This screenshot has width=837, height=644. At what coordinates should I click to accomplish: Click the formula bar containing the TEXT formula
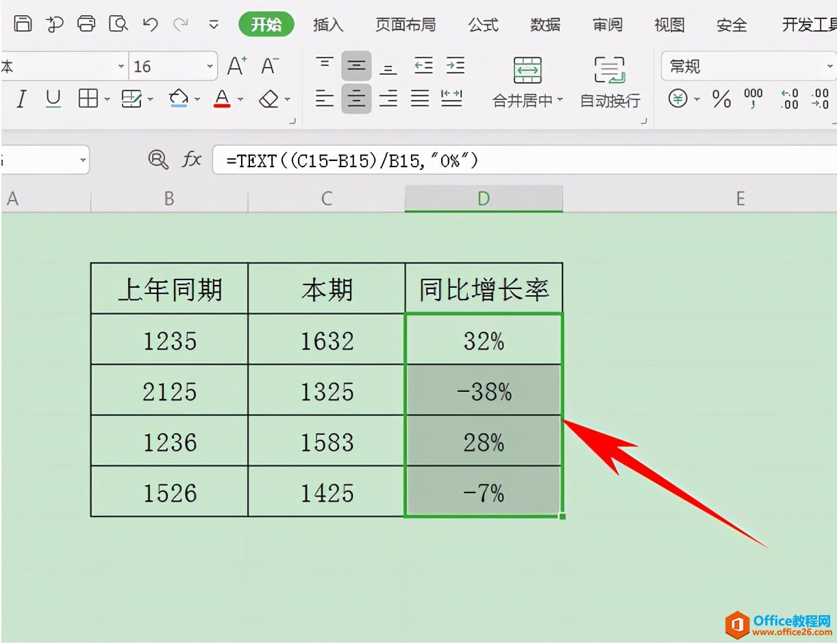[525, 161]
